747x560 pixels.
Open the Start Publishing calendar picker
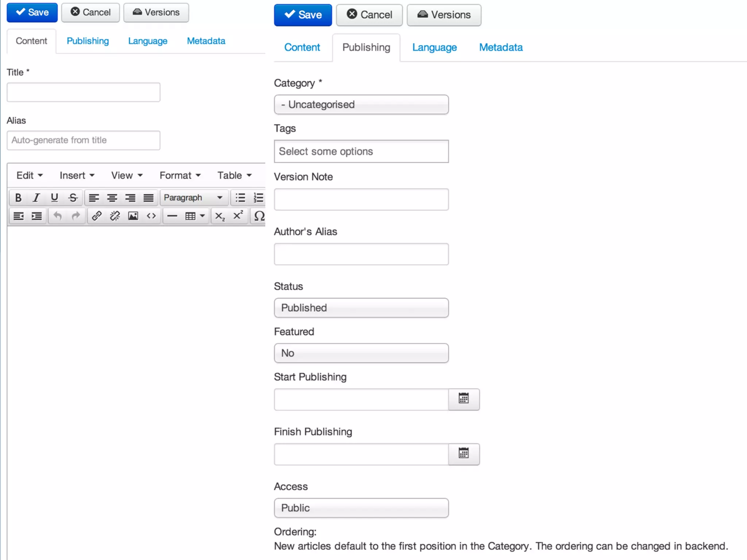point(464,399)
